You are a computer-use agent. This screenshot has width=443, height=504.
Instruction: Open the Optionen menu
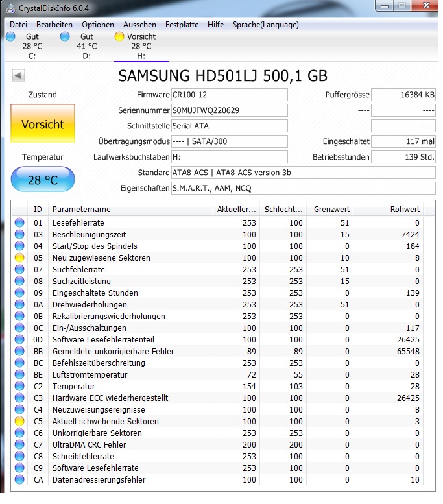click(x=98, y=25)
